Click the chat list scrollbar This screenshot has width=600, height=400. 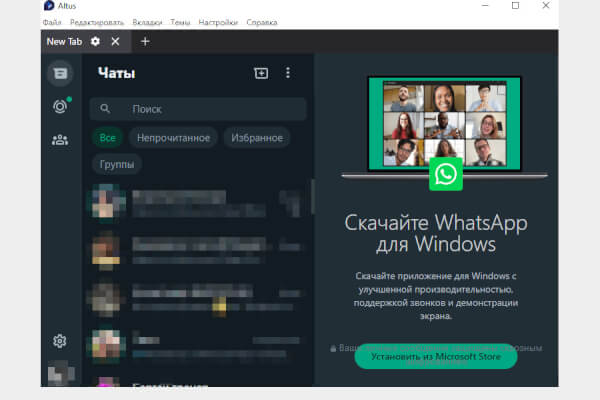(313, 197)
